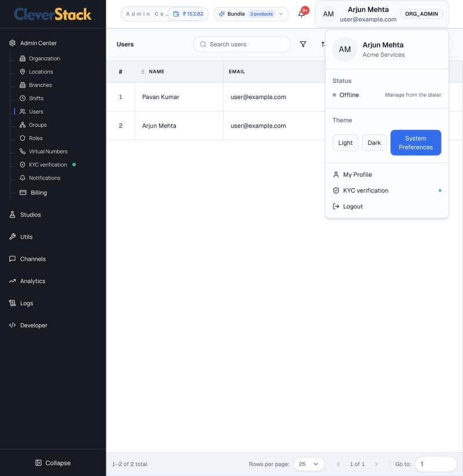The width and height of the screenshot is (463, 476).
Task: Open Roles shield icon
Action: [23, 138]
